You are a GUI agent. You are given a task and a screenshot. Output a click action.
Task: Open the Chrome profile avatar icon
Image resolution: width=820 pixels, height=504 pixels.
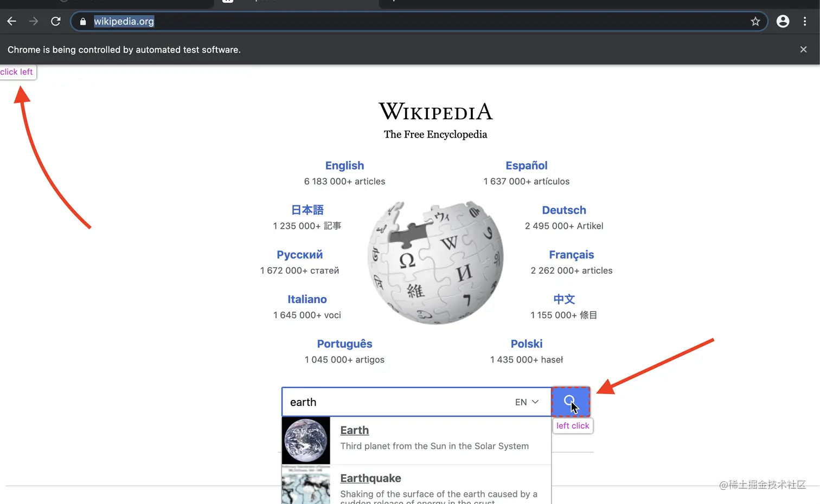pos(783,21)
